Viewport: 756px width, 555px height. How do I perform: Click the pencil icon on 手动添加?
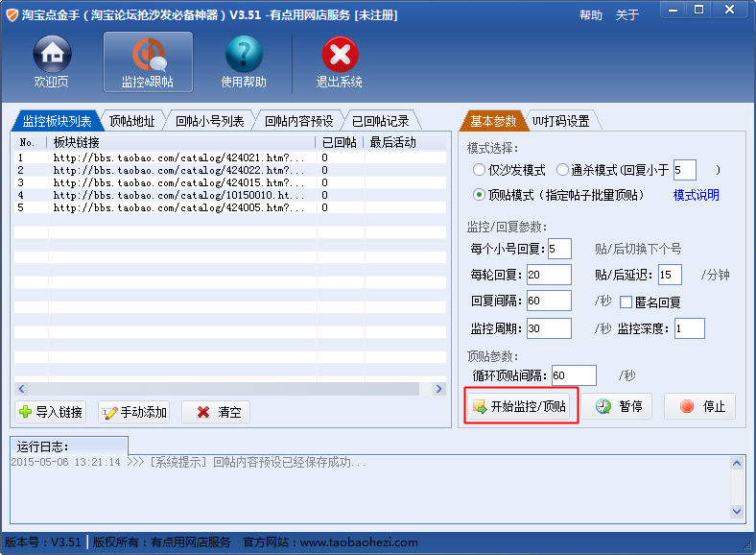[109, 413]
